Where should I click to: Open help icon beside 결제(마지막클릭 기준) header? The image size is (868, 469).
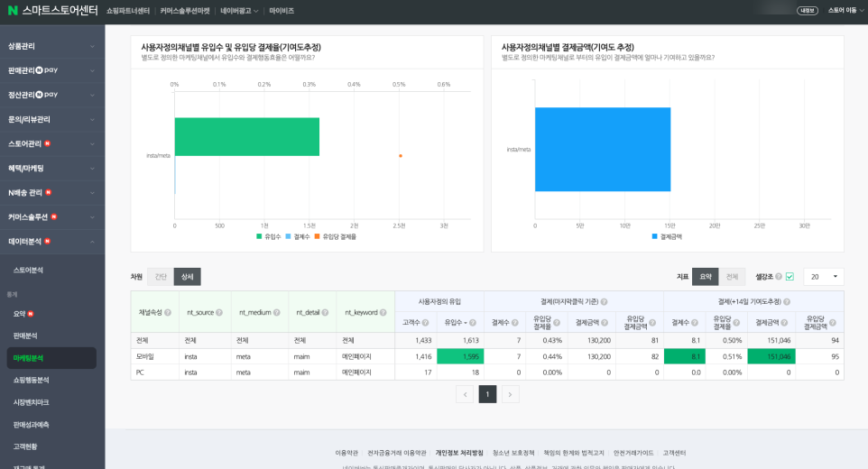(604, 302)
